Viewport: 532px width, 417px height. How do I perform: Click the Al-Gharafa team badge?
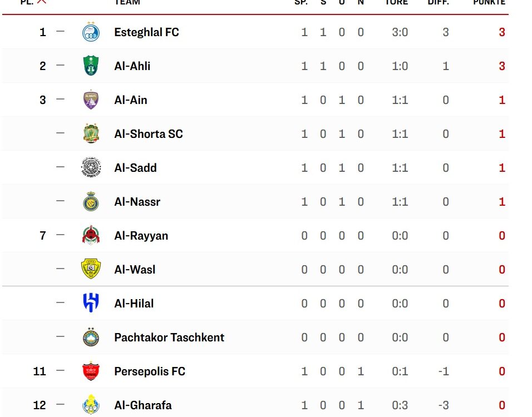point(91,405)
